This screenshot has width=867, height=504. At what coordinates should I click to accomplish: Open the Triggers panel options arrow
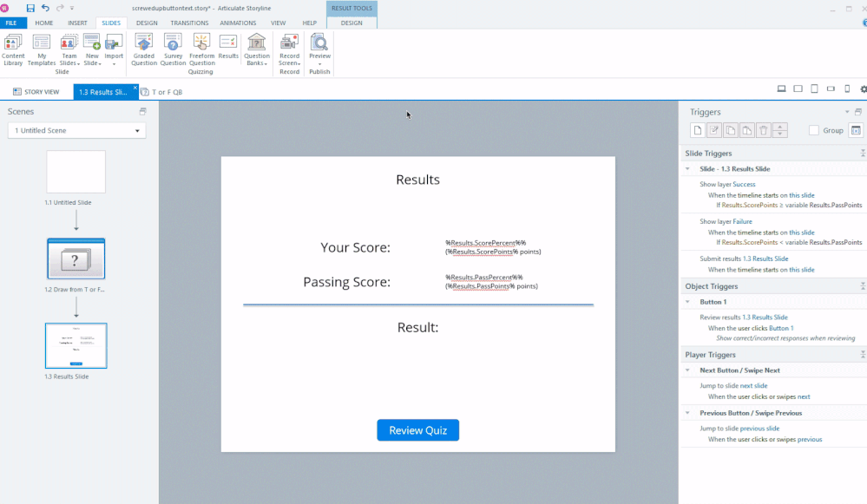tap(847, 112)
